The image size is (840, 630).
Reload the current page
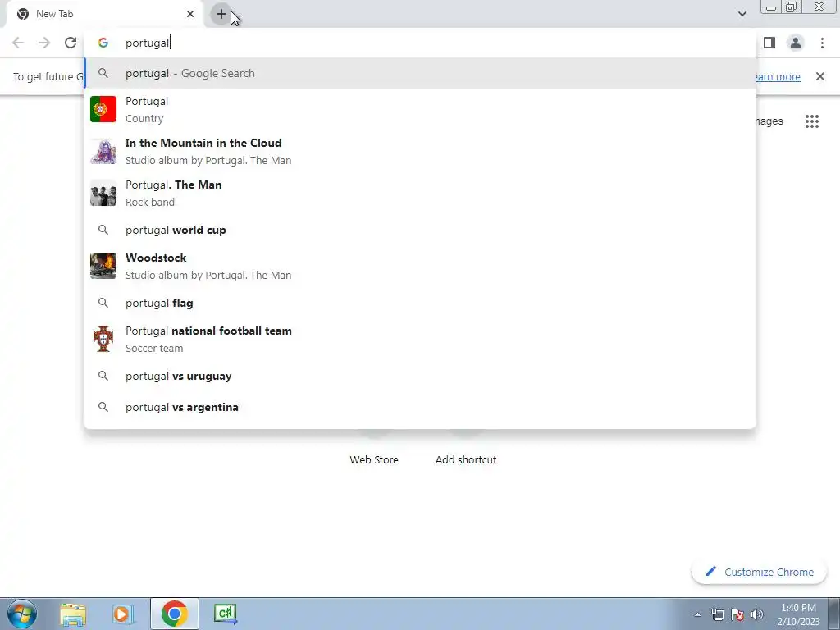[71, 43]
